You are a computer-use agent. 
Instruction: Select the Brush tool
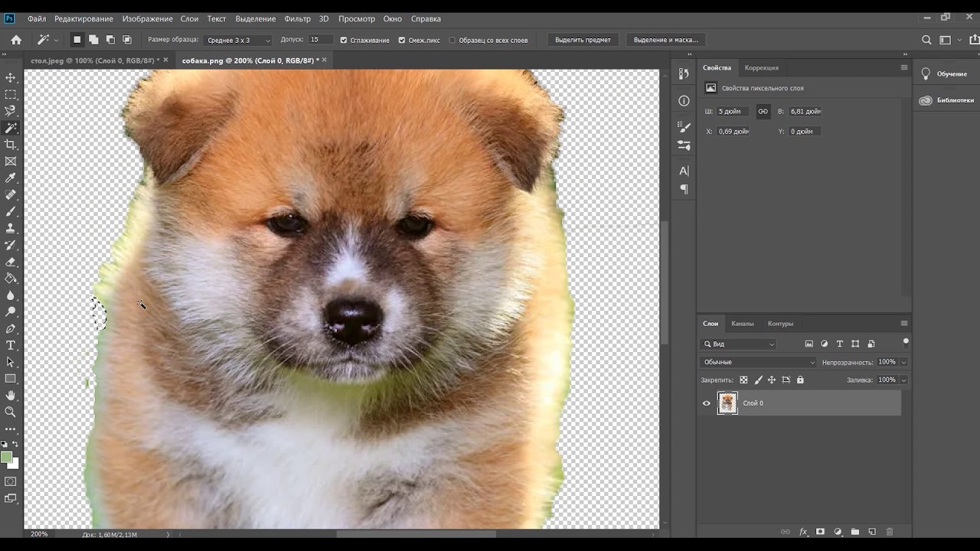click(x=11, y=212)
